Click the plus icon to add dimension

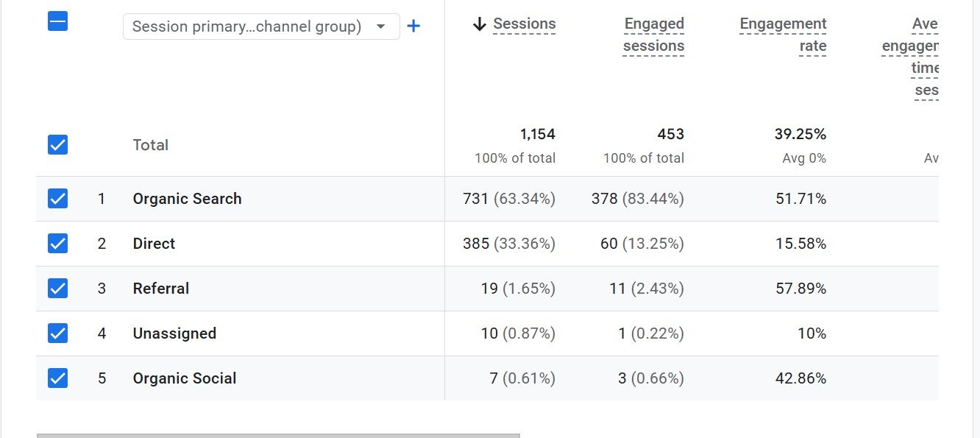click(x=413, y=27)
